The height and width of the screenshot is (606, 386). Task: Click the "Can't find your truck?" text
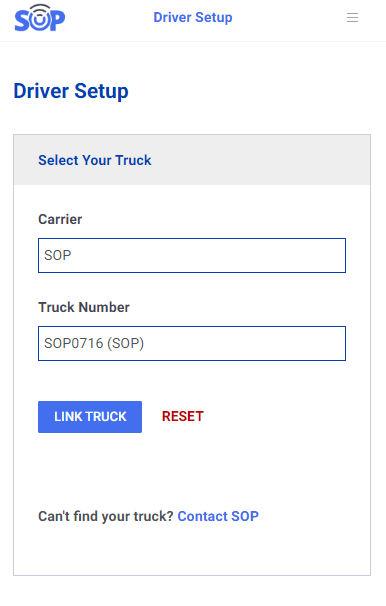(106, 516)
